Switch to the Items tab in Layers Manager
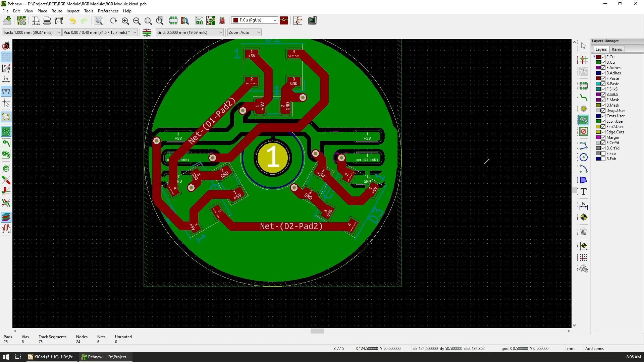Image resolution: width=644 pixels, height=362 pixels. pos(617,49)
